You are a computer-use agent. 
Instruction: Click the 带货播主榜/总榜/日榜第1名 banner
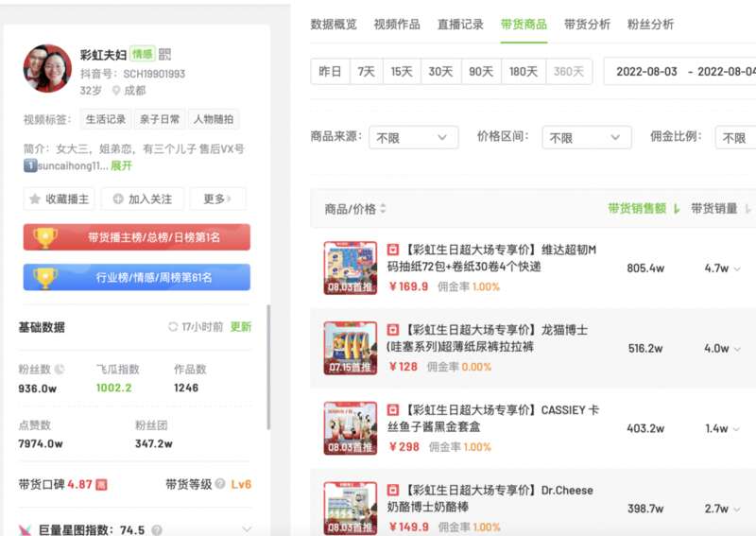click(x=136, y=237)
